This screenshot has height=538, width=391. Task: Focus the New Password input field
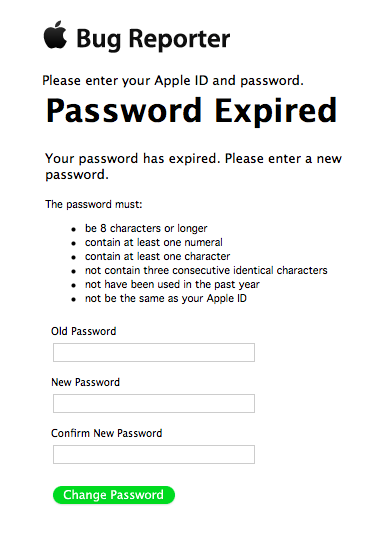click(x=154, y=403)
